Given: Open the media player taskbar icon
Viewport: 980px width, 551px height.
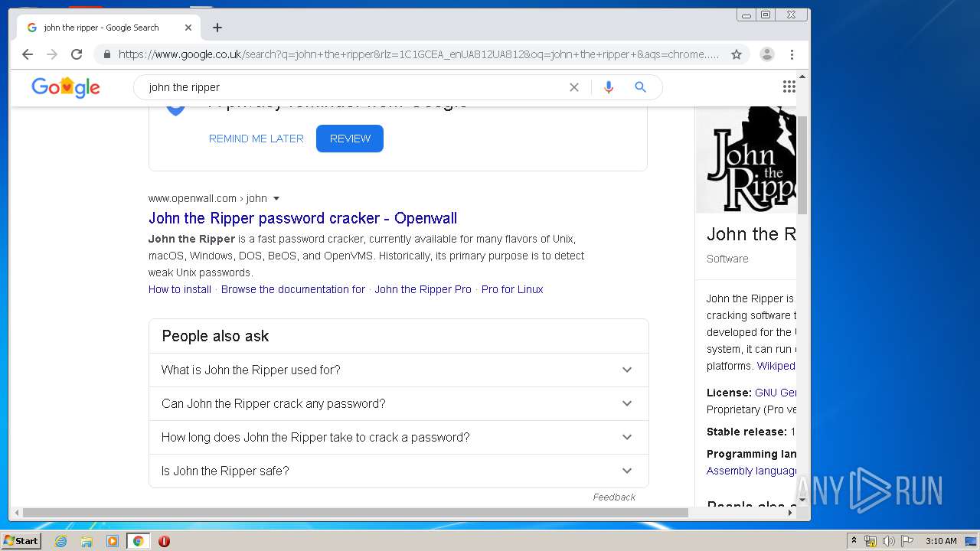Looking at the screenshot, I should pos(113,541).
